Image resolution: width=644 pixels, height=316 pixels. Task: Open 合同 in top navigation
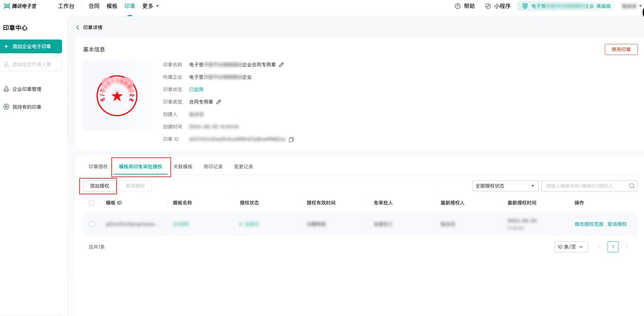tap(94, 6)
